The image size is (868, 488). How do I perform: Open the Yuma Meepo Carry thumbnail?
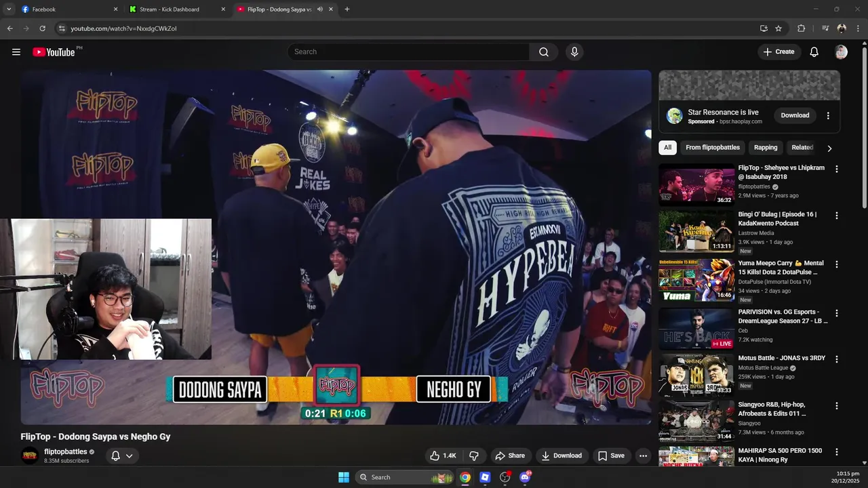696,280
